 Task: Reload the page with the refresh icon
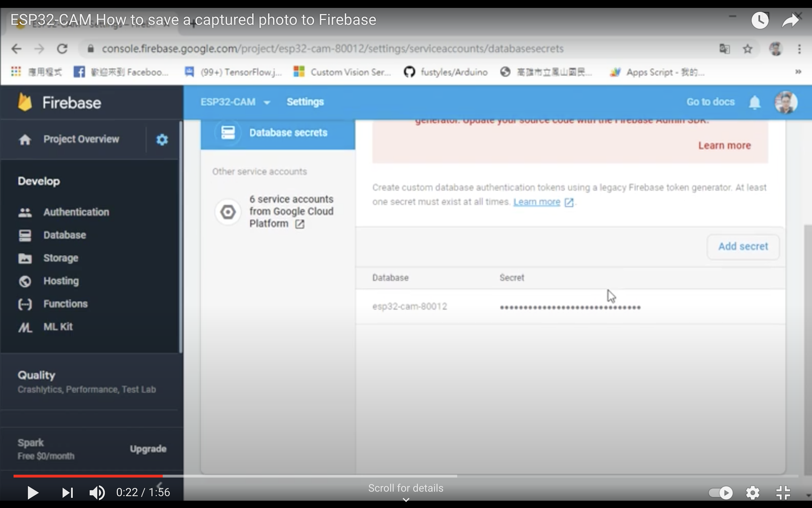[x=62, y=49]
